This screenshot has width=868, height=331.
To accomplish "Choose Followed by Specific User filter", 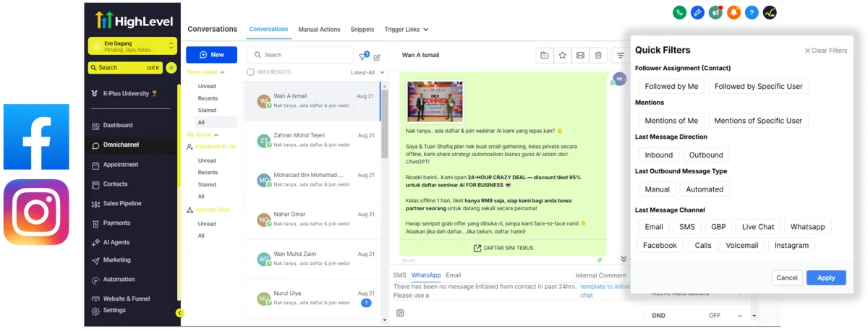I will tap(758, 86).
